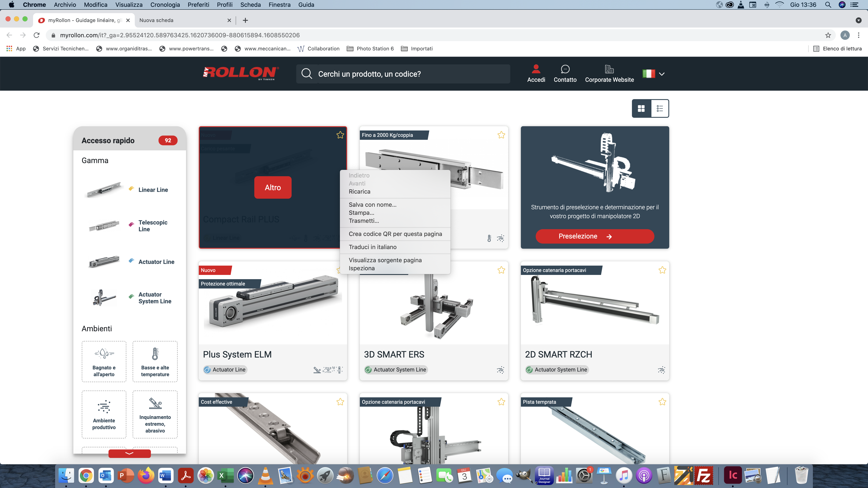This screenshot has width=868, height=488.
Task: Favorite the Pista temprata card star
Action: (662, 402)
